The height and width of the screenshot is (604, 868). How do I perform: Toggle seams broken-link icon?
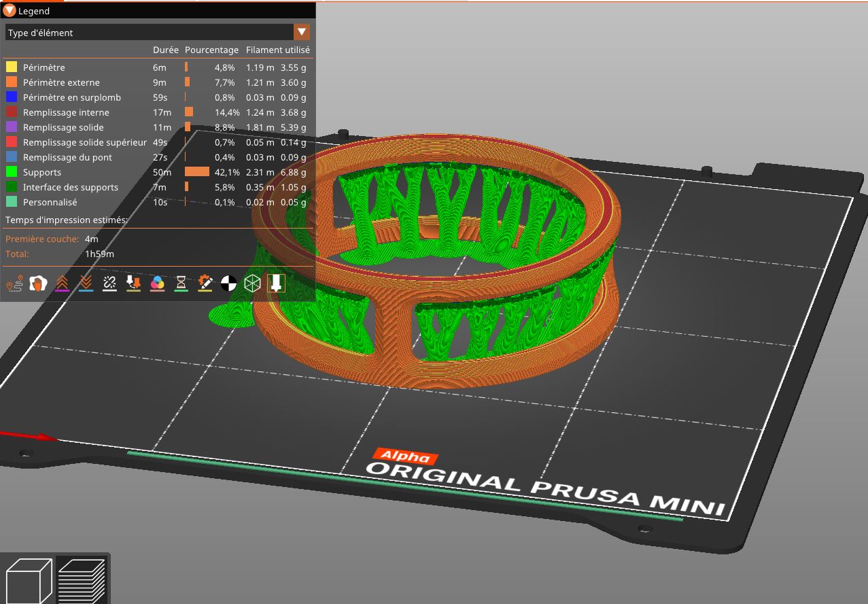click(x=109, y=284)
